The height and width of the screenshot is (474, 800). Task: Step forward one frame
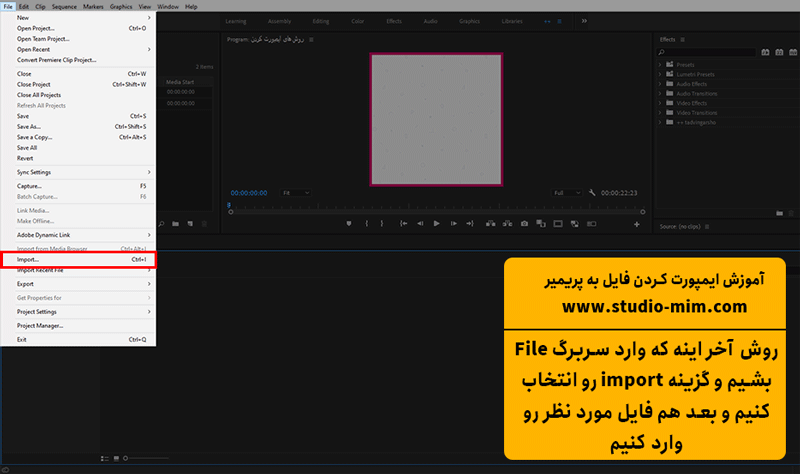point(455,224)
